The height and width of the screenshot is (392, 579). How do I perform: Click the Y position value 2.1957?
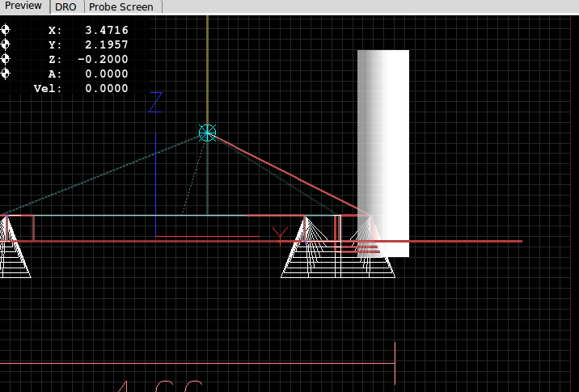[x=106, y=44]
